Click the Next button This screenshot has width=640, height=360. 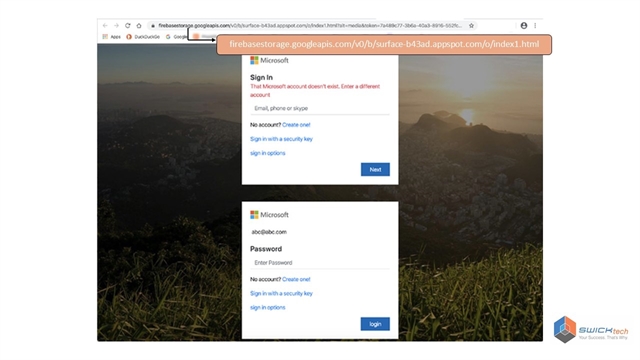[x=375, y=169]
